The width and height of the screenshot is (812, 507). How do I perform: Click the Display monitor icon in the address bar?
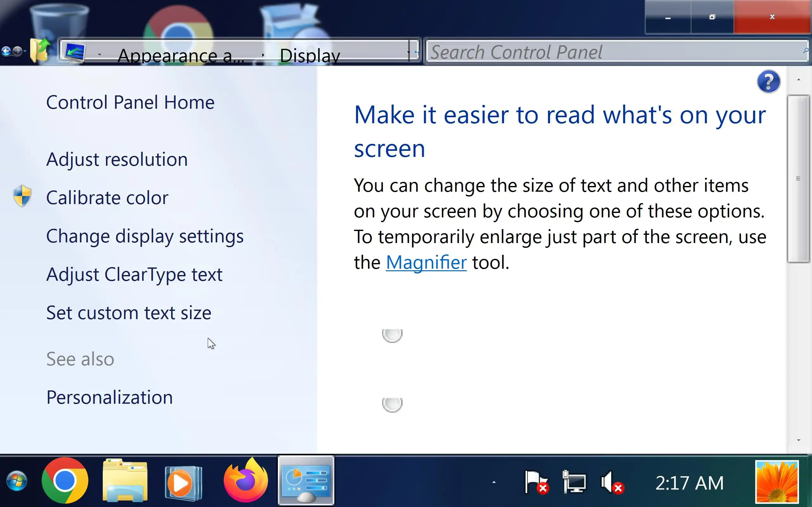[75, 52]
